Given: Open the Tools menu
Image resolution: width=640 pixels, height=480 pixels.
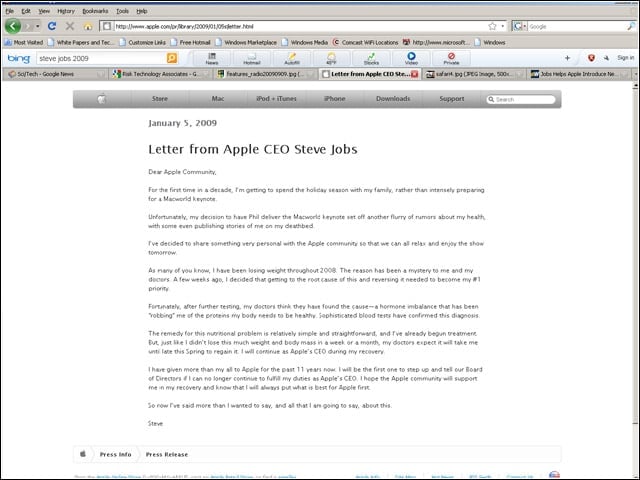Looking at the screenshot, I should click(122, 11).
